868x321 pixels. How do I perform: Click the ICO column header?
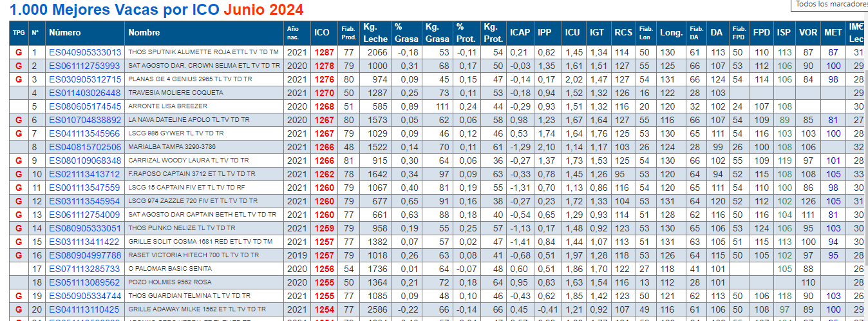coord(321,32)
